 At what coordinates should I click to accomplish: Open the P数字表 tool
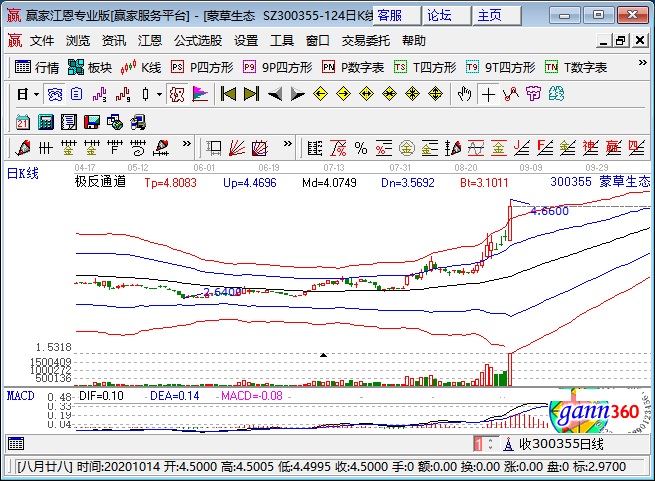pos(353,67)
